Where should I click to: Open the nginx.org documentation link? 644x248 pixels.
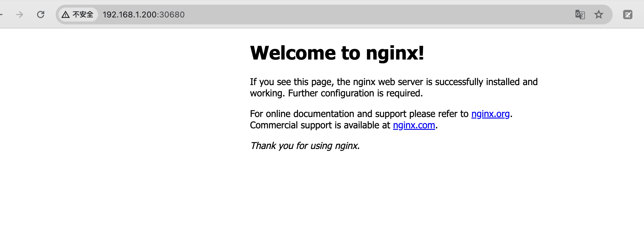(x=490, y=114)
